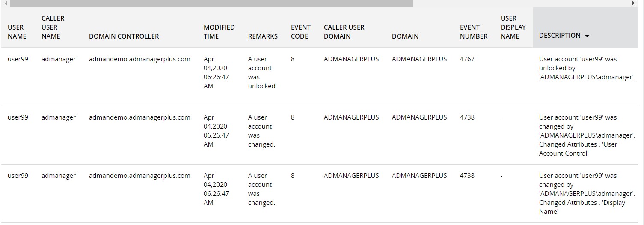
Task: Click the Description column sort arrow
Action: tap(587, 36)
